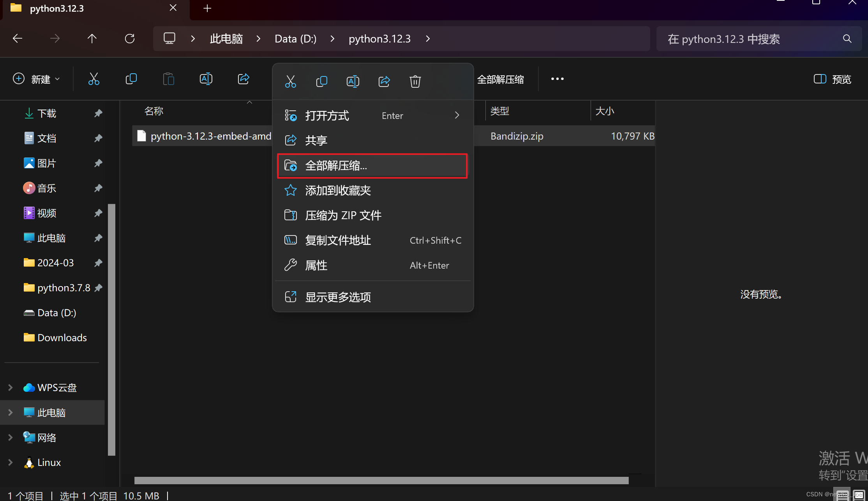
Task: Navigate to Data (D:) via breadcrumb
Action: pyautogui.click(x=295, y=38)
